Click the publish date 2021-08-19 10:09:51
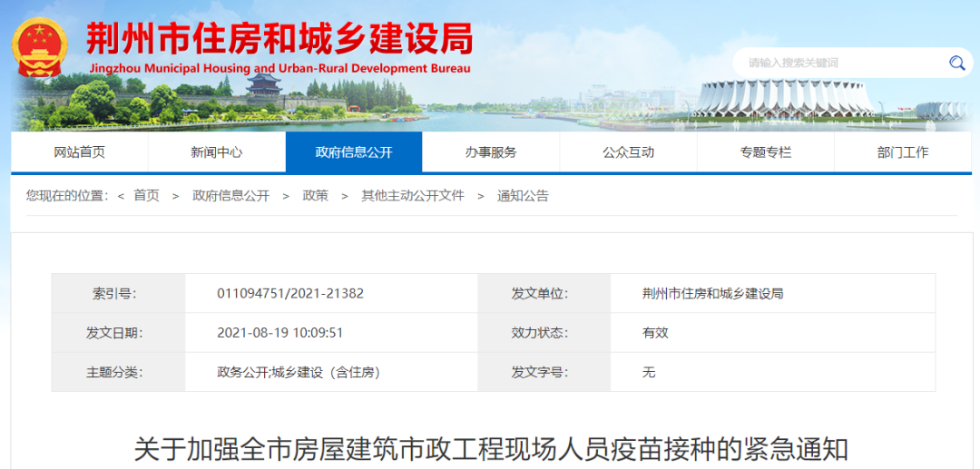 click(279, 333)
